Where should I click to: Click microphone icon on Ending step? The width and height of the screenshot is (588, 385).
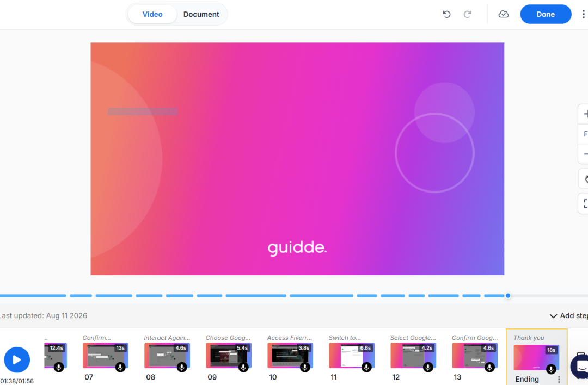click(551, 369)
